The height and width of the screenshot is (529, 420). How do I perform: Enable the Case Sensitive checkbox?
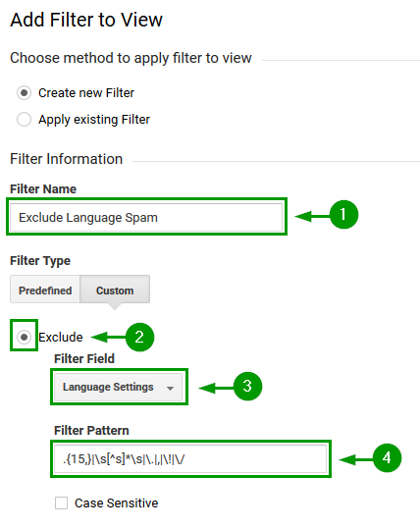coord(61,503)
